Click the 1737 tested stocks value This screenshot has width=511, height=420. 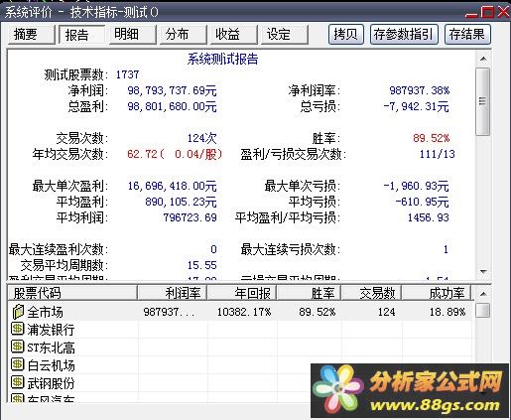(127, 74)
